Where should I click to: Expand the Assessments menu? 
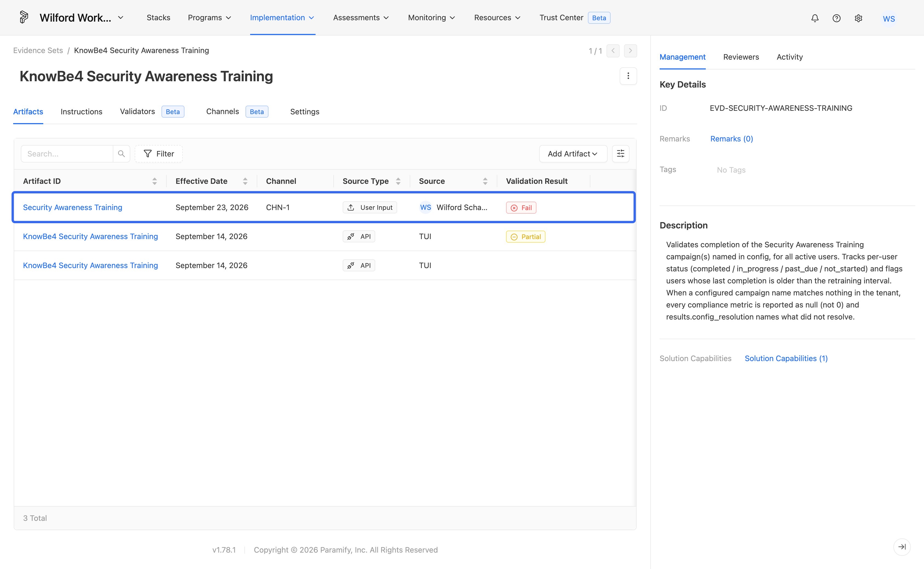361,18
